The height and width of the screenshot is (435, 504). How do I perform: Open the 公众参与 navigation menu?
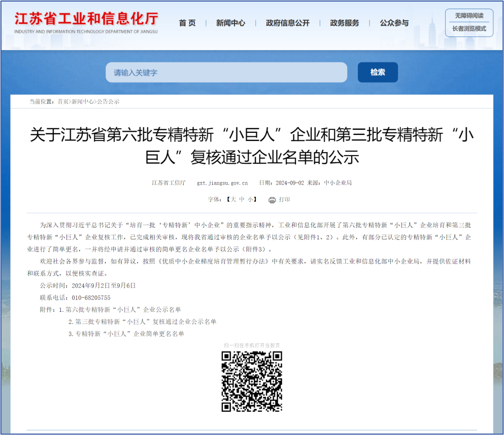tap(394, 23)
